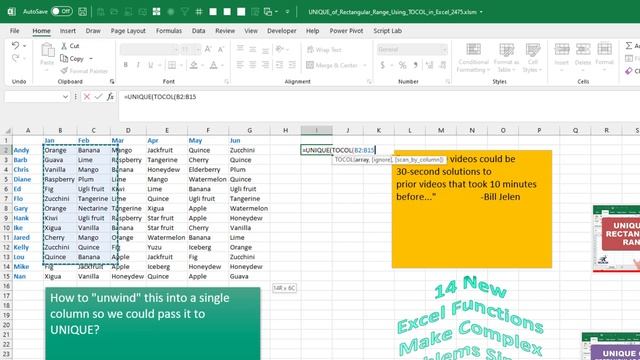Click Percent Style icon
The height and width of the screenshot is (360, 640).
pos(402,65)
